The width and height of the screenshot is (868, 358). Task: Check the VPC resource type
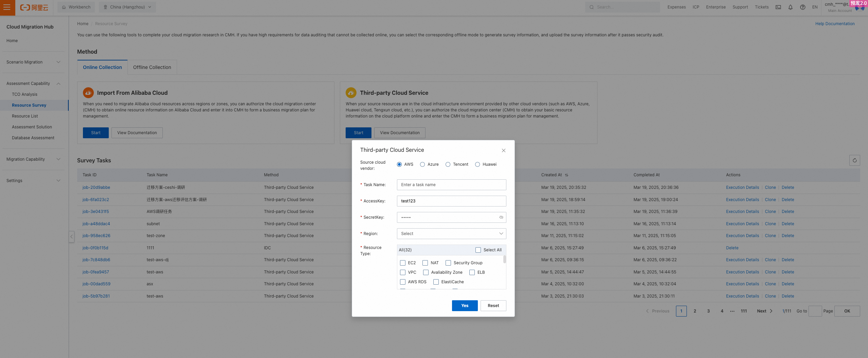point(403,272)
